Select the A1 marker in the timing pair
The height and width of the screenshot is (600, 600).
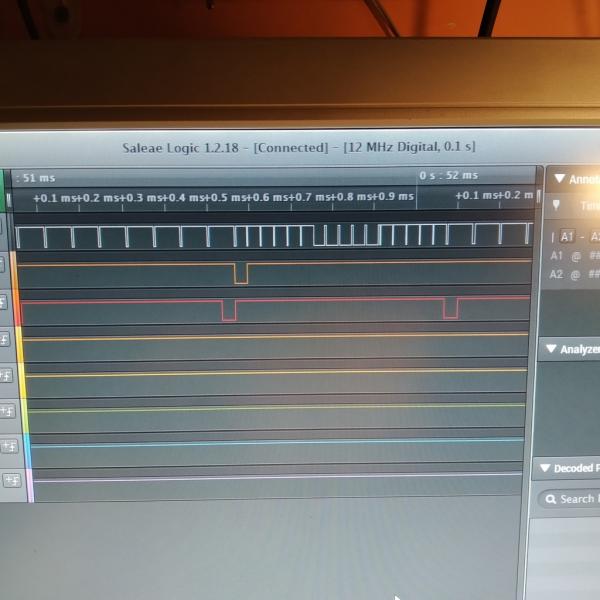click(566, 237)
